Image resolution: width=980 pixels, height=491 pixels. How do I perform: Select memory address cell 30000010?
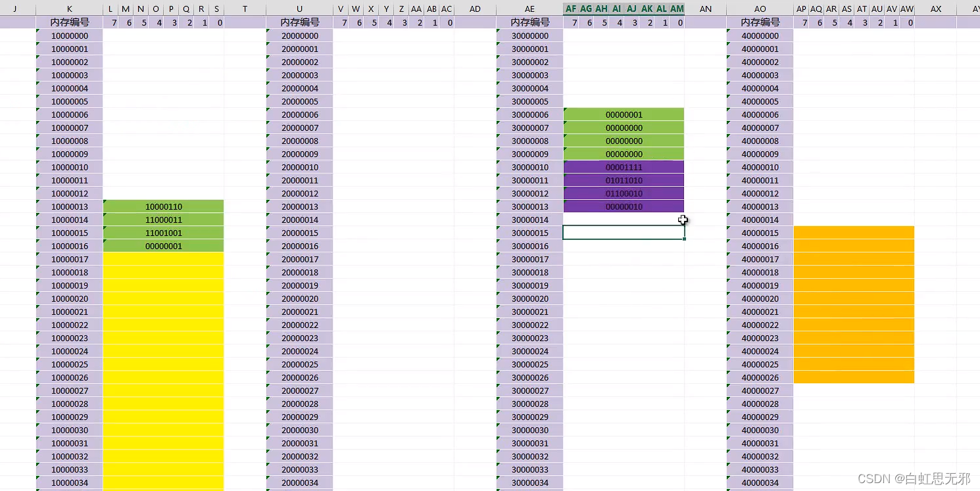pos(530,167)
